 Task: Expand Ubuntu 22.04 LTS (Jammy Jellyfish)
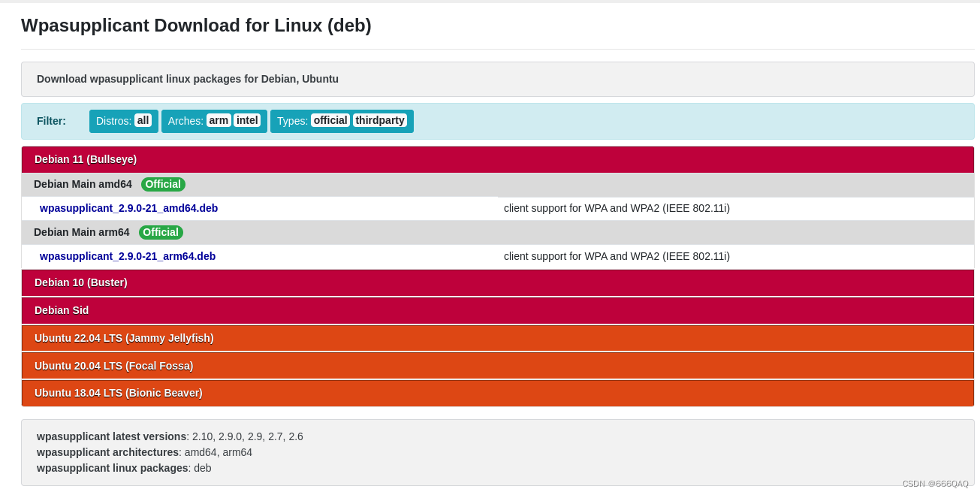coord(124,338)
